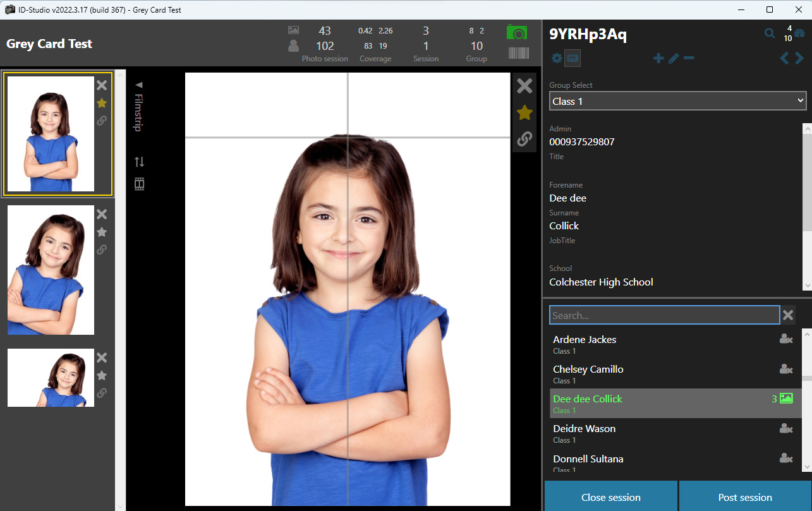This screenshot has width=812, height=511.
Task: Open the magnifier search icon beside the record ID
Action: click(769, 34)
